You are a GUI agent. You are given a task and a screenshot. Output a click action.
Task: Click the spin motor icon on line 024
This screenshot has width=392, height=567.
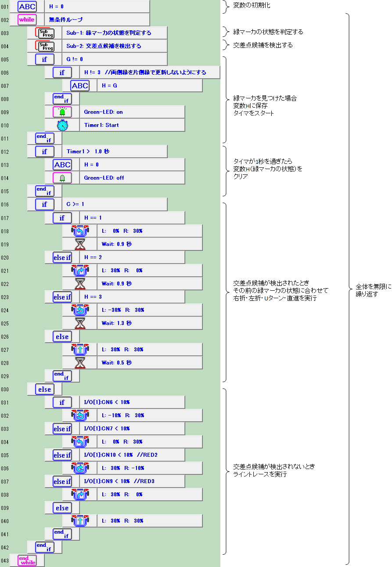(80, 310)
